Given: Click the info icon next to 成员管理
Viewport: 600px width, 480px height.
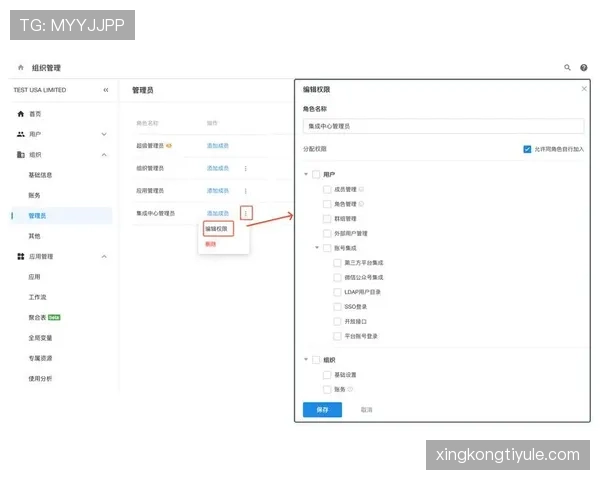Looking at the screenshot, I should point(361,189).
